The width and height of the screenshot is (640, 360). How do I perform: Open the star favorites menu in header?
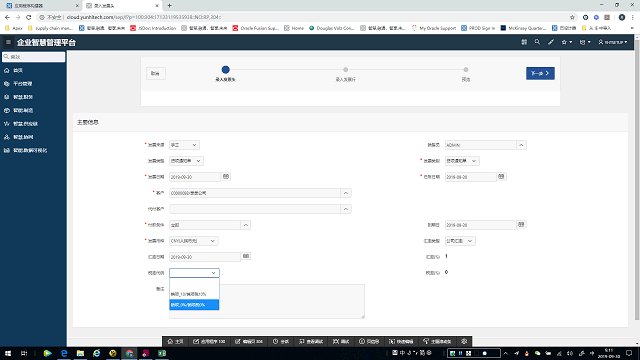coord(566,42)
